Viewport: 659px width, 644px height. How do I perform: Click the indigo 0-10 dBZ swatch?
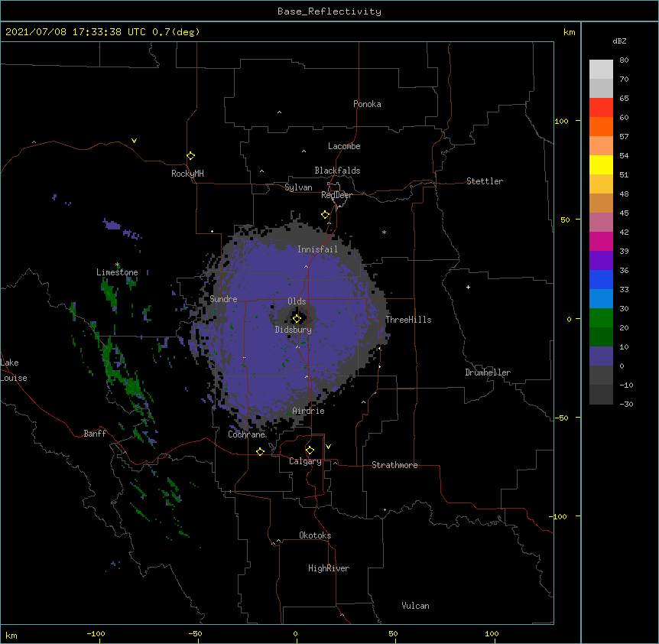click(601, 356)
